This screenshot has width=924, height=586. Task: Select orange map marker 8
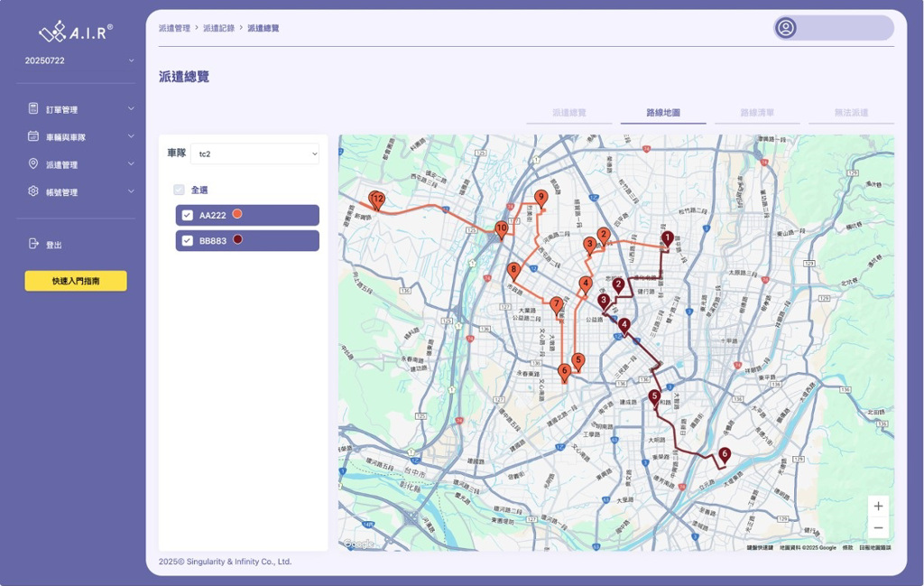(x=513, y=271)
